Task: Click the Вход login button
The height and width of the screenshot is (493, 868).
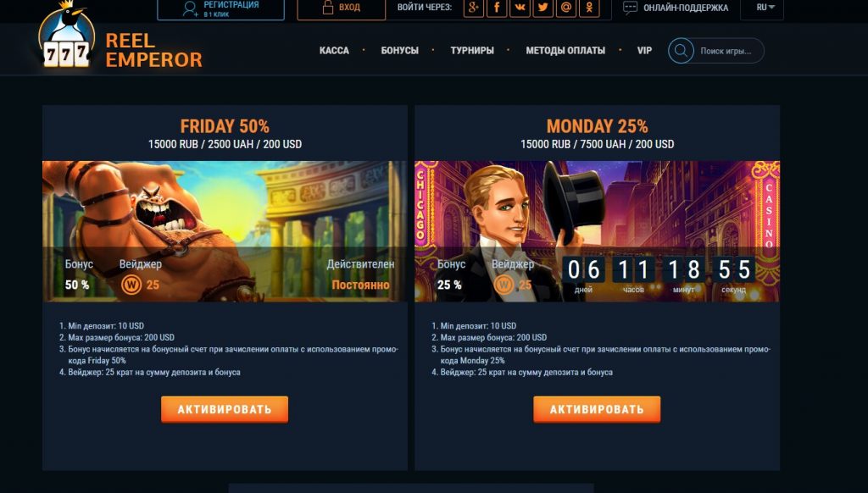Action: pos(341,8)
